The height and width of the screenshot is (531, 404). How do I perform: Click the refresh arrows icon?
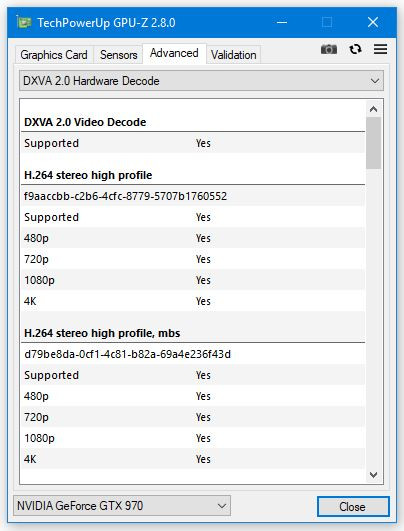(355, 49)
